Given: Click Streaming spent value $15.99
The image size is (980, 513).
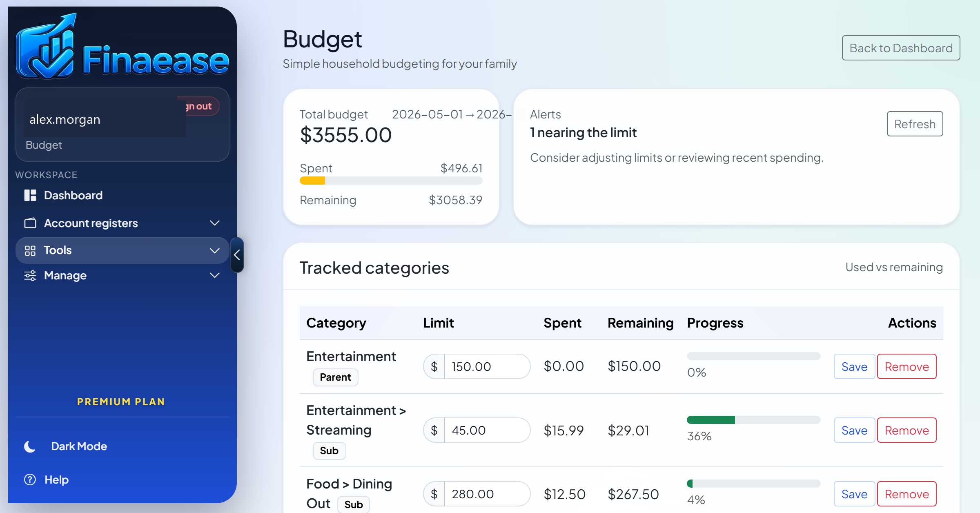Looking at the screenshot, I should (x=563, y=430).
